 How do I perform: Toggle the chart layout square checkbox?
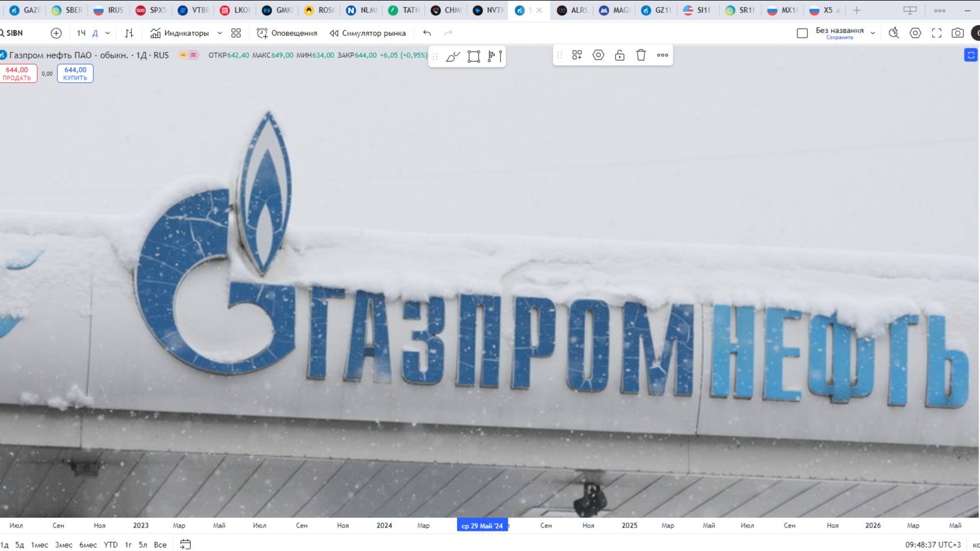(x=802, y=33)
